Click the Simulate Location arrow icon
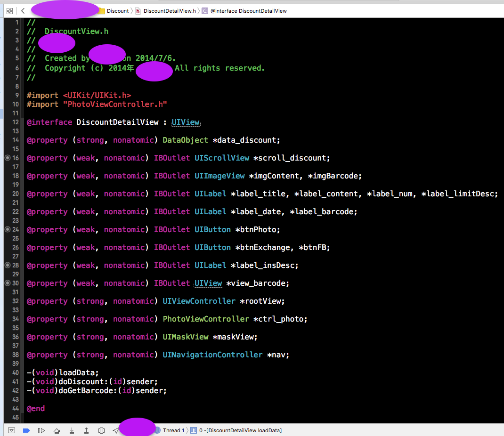This screenshot has height=436, width=504. click(x=115, y=430)
